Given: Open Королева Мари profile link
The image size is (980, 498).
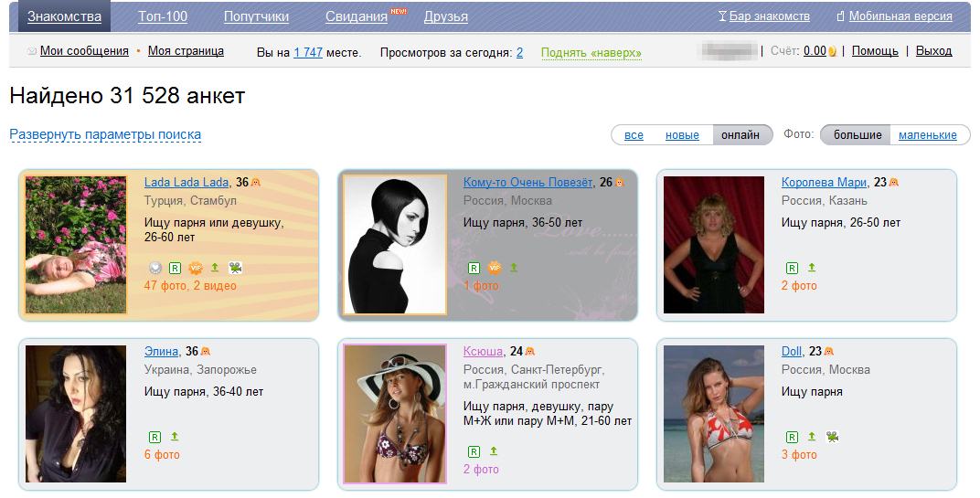Looking at the screenshot, I should tap(824, 183).
